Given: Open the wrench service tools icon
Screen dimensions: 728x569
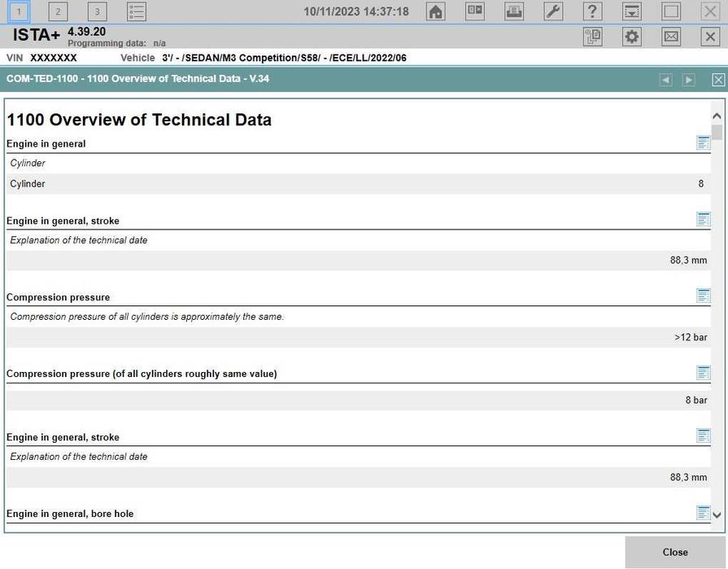Looking at the screenshot, I should (553, 11).
